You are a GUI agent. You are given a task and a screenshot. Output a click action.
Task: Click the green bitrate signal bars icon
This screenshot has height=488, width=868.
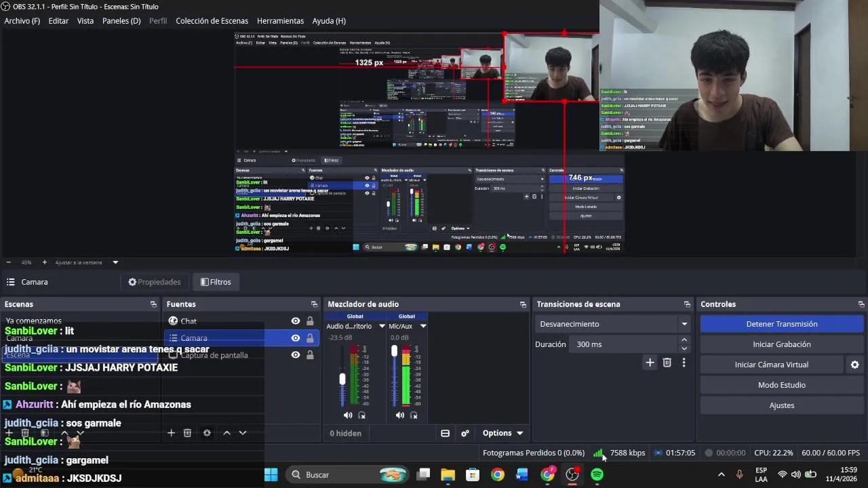598,453
